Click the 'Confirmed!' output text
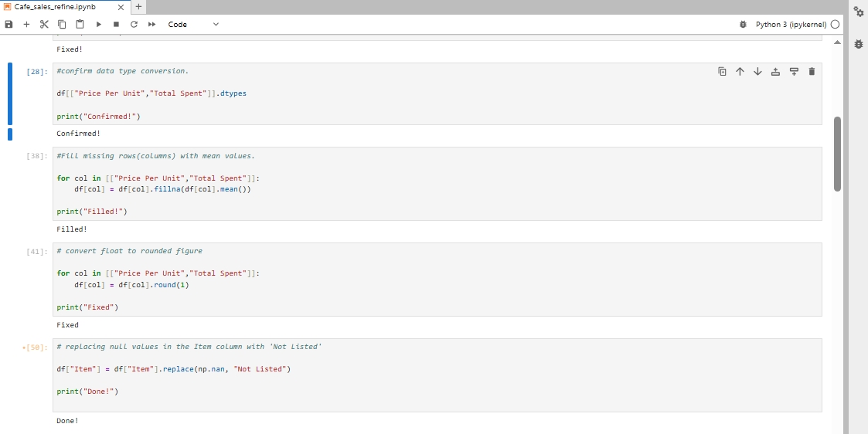Image resolution: width=868 pixels, height=434 pixels. coord(79,134)
